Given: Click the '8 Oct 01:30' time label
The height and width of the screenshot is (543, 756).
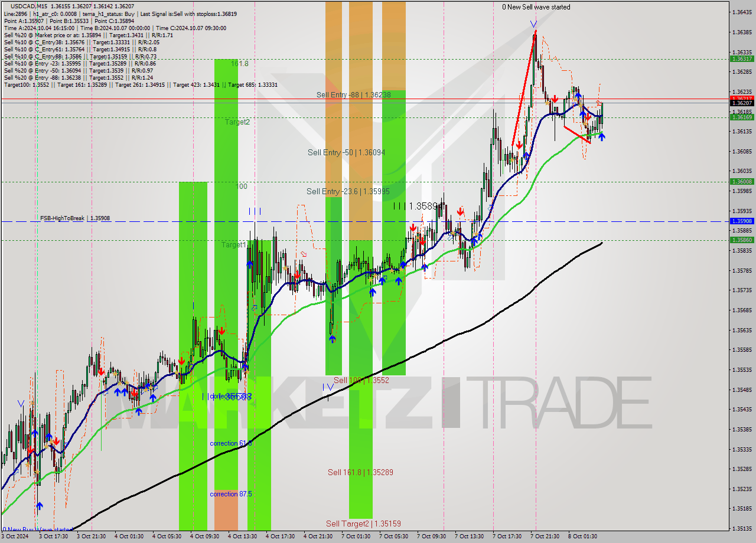Looking at the screenshot, I should click(582, 537).
